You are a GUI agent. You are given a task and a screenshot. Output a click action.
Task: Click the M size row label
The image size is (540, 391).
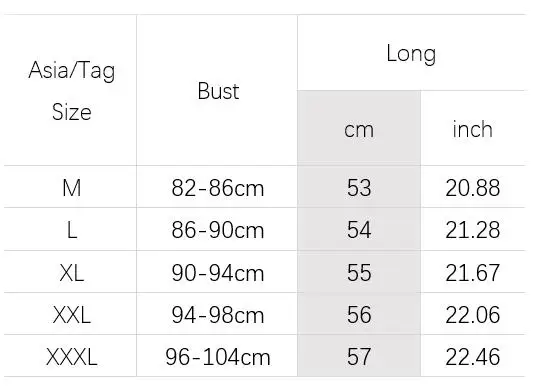[72, 188]
